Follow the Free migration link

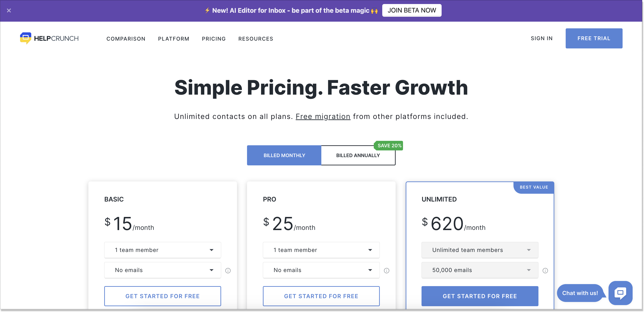click(x=323, y=116)
